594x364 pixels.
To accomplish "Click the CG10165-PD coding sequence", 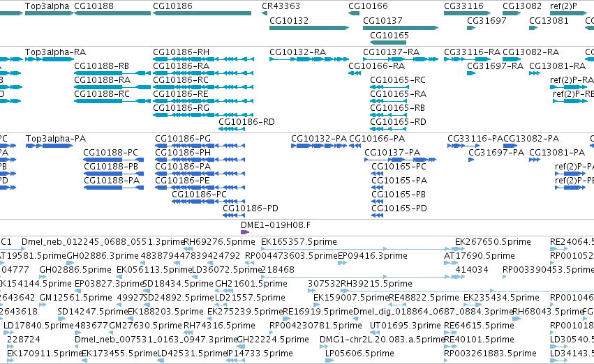I will pyautogui.click(x=378, y=215).
